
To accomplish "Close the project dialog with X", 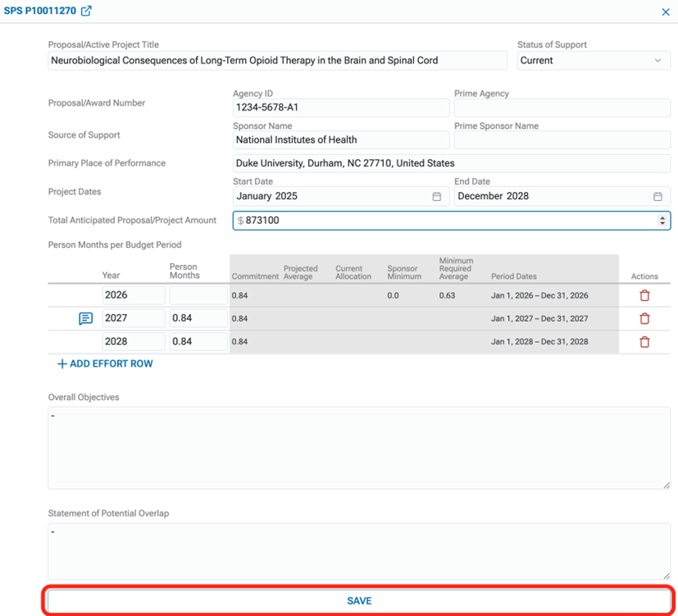I will [666, 11].
